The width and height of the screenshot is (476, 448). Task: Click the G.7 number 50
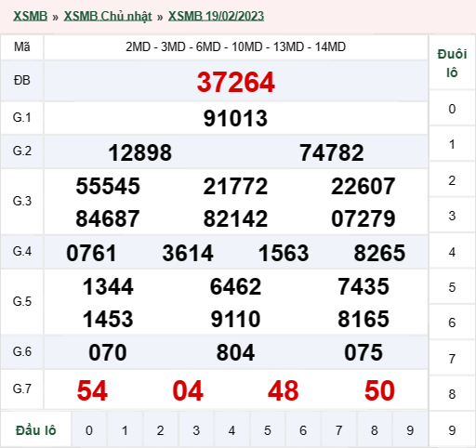[379, 390]
